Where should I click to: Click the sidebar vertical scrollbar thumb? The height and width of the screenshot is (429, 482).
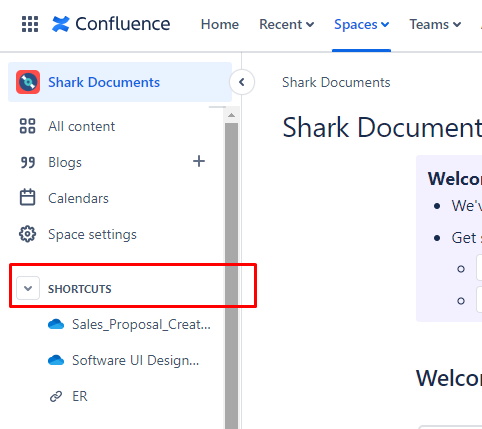click(x=231, y=276)
